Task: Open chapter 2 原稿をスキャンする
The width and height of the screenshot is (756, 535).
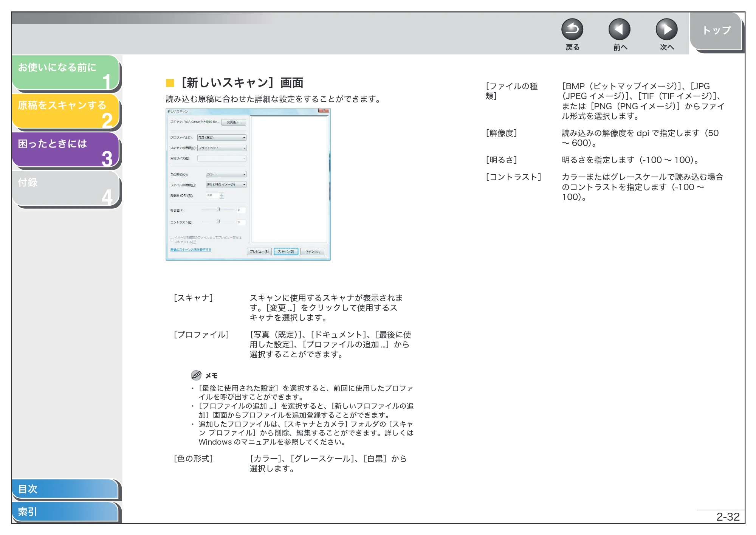Action: pyautogui.click(x=66, y=111)
